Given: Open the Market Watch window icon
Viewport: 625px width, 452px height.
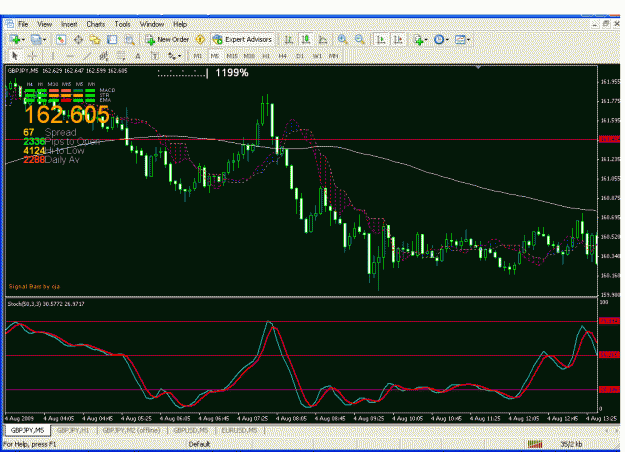Looking at the screenshot, I should point(61,39).
